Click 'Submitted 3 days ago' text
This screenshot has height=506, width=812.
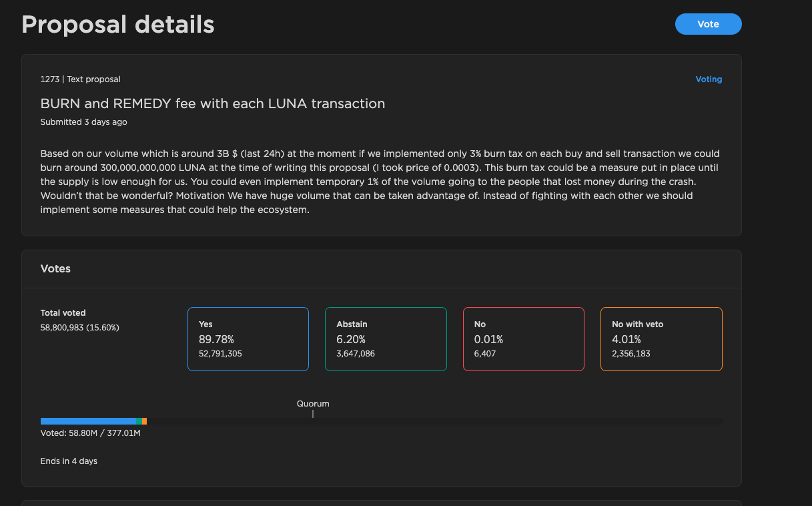(84, 122)
